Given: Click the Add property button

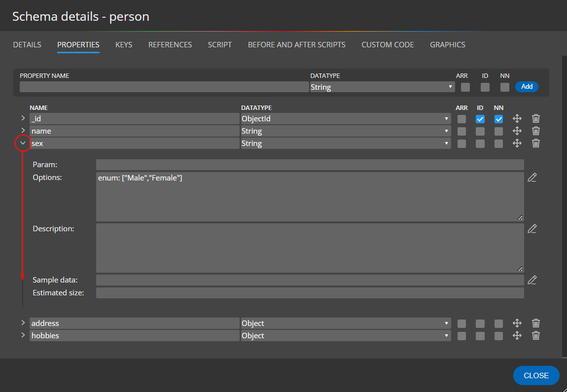Looking at the screenshot, I should [527, 87].
